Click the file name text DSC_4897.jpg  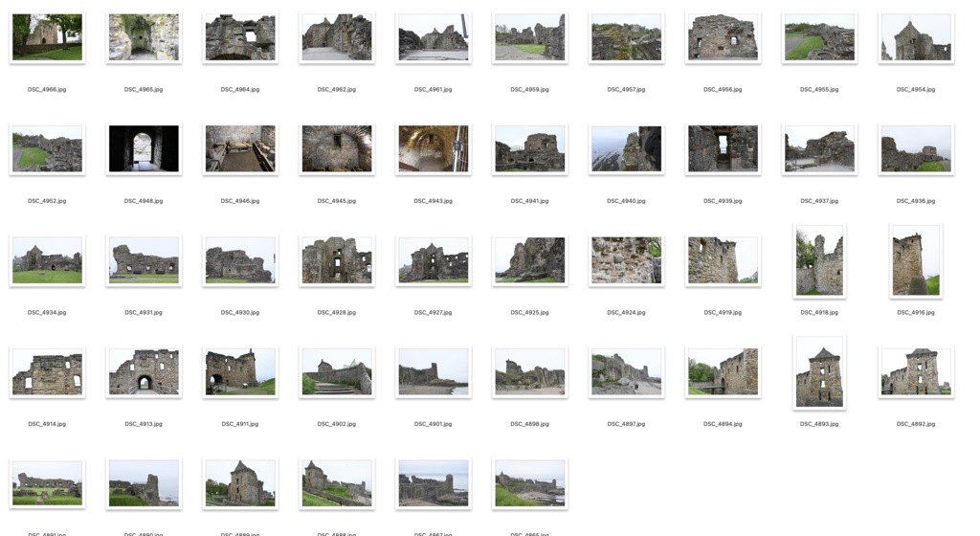coord(626,424)
